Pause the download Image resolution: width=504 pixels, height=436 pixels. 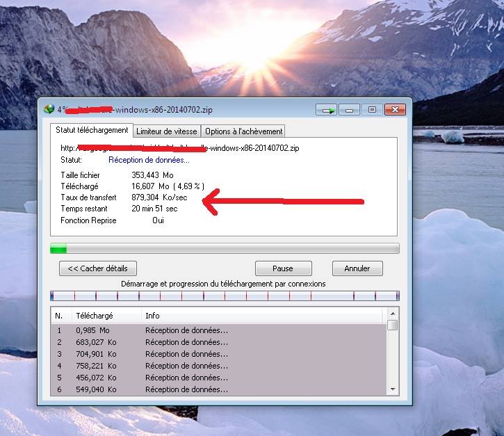pos(283,268)
